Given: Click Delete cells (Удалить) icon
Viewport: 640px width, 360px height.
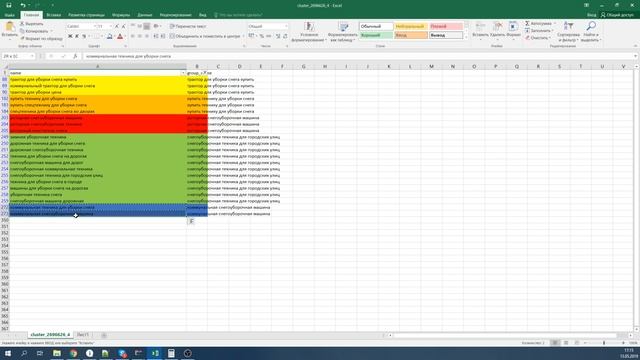Looking at the screenshot, I should (x=498, y=27).
